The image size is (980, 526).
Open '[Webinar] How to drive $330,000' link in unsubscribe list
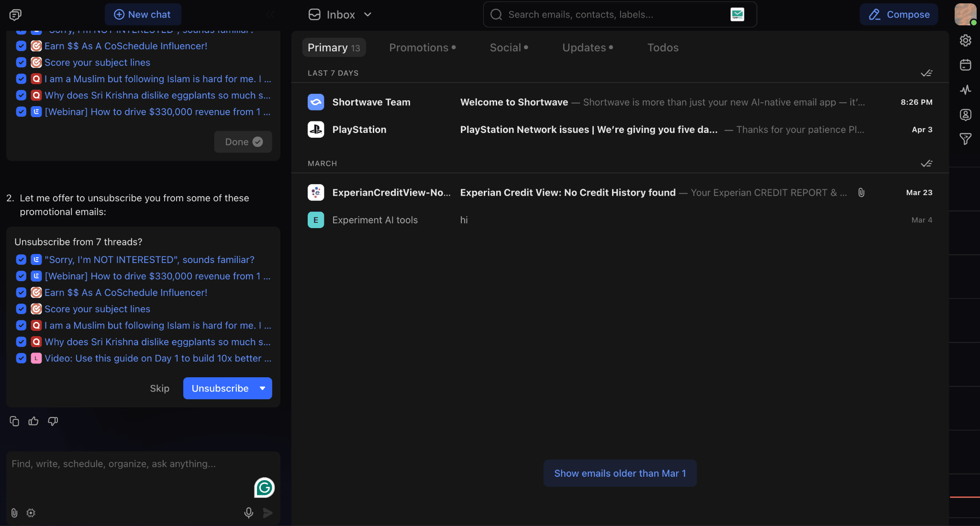tap(157, 276)
